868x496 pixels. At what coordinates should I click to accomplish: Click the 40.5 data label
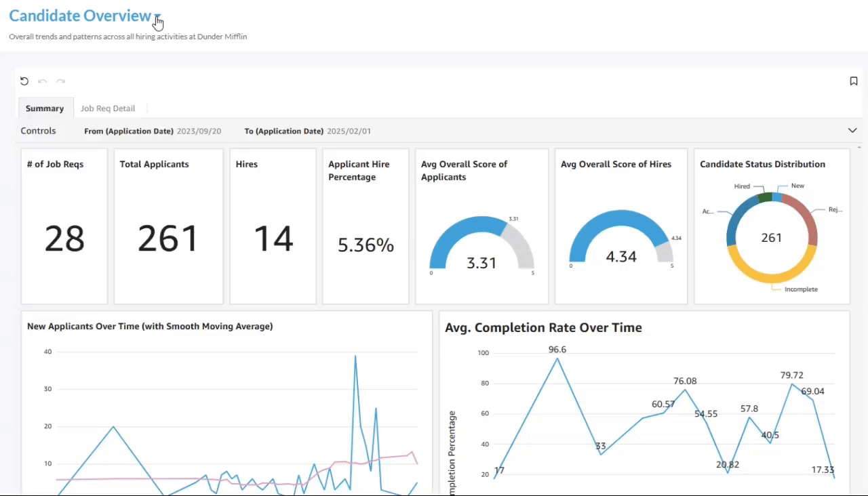770,436
